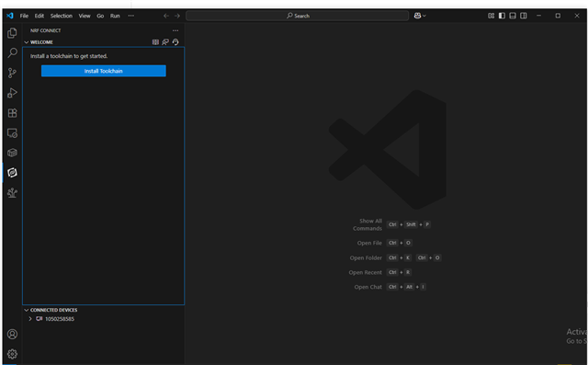Toggle the Primary Side Bar
This screenshot has height=365, width=588.
pyautogui.click(x=502, y=16)
